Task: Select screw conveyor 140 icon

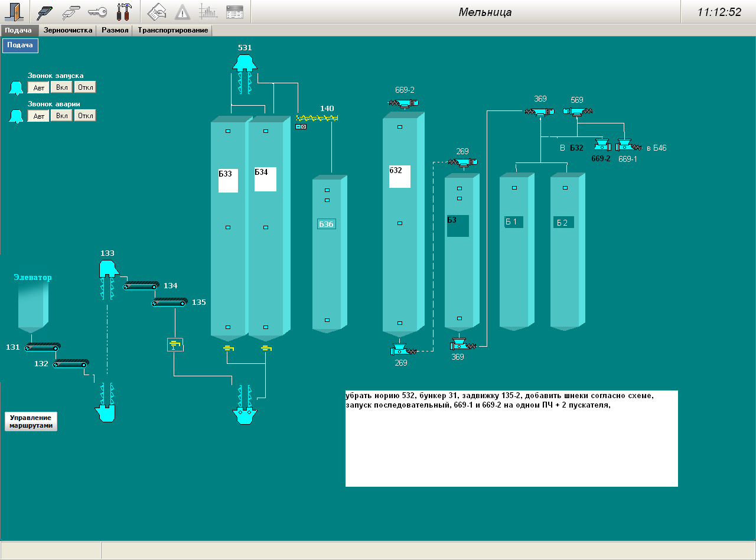Action: 317,118
